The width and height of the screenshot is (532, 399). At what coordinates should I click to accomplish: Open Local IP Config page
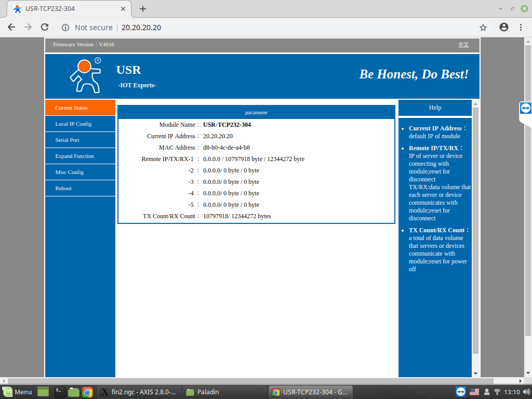click(x=80, y=124)
